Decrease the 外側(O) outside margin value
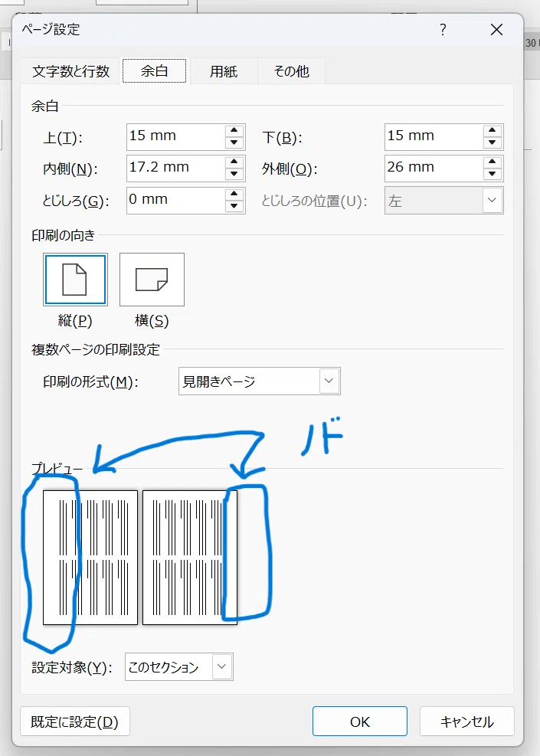 pos(493,175)
